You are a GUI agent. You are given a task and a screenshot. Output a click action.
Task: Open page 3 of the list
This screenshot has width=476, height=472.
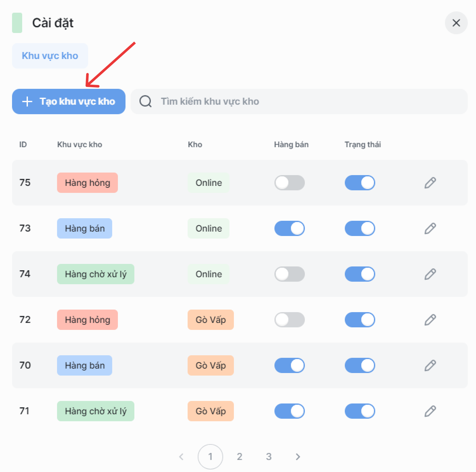[269, 457]
